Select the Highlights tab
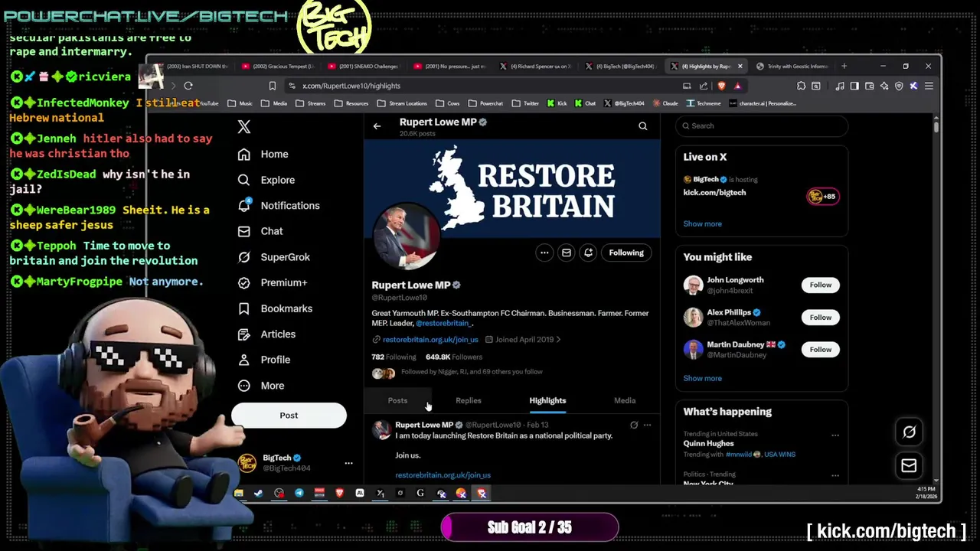The image size is (980, 551). 547,401
